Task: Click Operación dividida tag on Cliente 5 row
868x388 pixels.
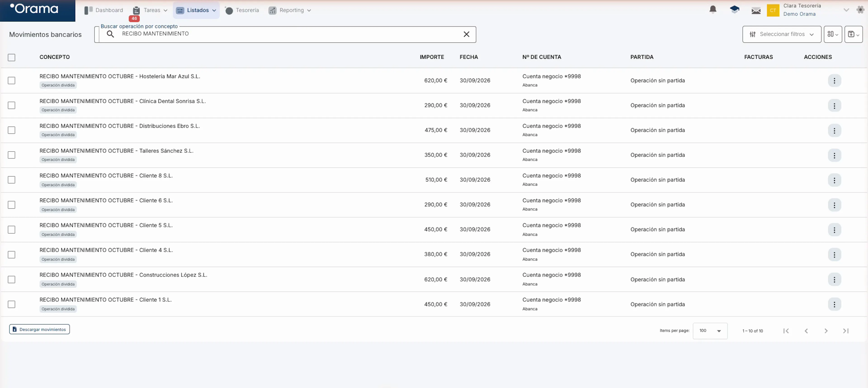Action: pos(58,234)
